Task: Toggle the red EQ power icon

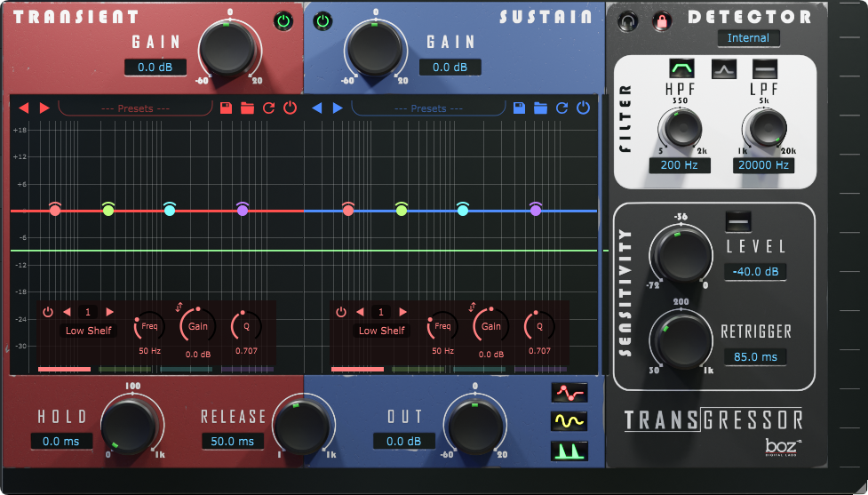Action: [290, 108]
